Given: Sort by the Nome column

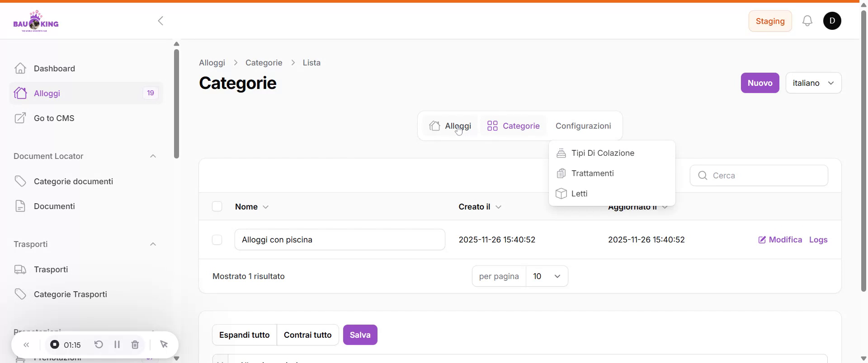Looking at the screenshot, I should click(x=252, y=207).
